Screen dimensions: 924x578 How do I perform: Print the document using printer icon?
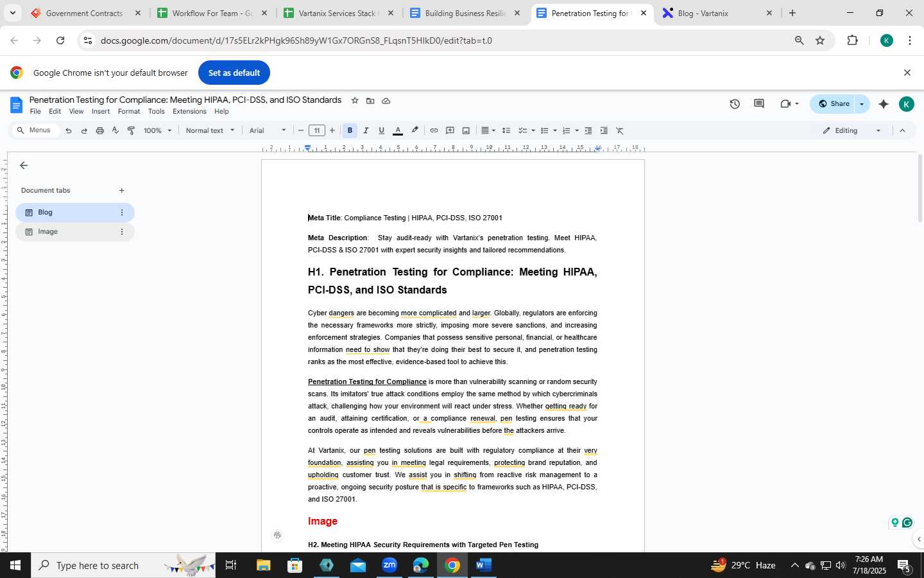coord(99,130)
